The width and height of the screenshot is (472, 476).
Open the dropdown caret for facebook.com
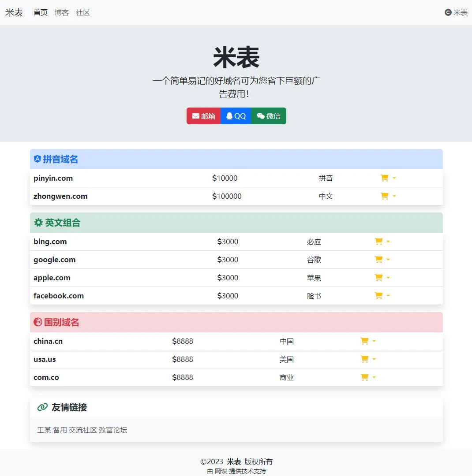pos(388,296)
